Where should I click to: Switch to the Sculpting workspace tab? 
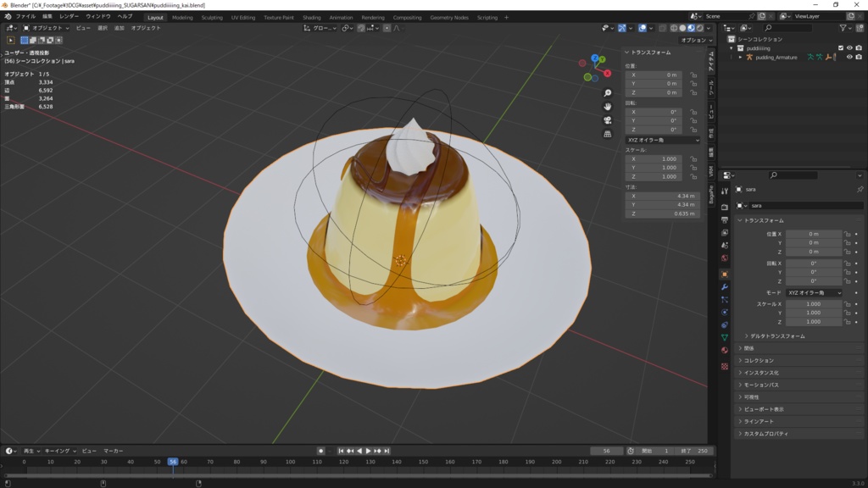pos(212,17)
